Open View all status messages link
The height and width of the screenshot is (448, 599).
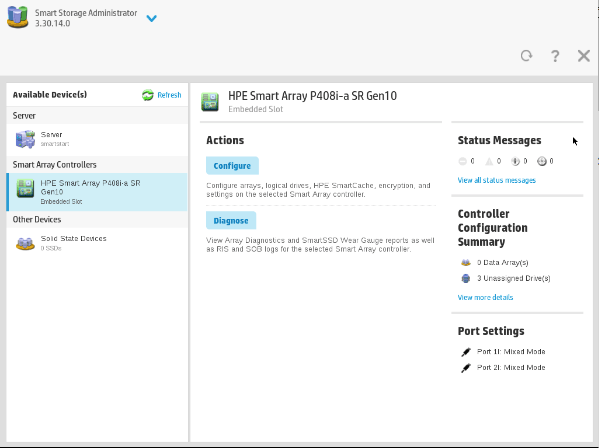[497, 180]
